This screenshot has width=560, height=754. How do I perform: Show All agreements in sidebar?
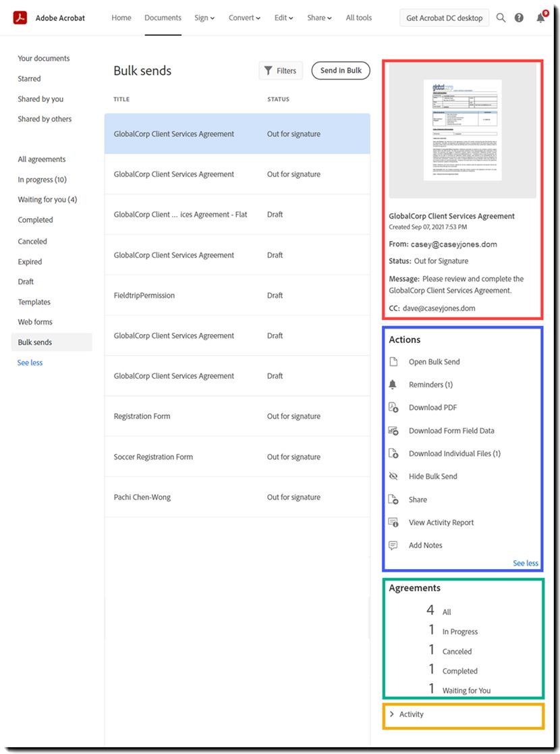(42, 159)
